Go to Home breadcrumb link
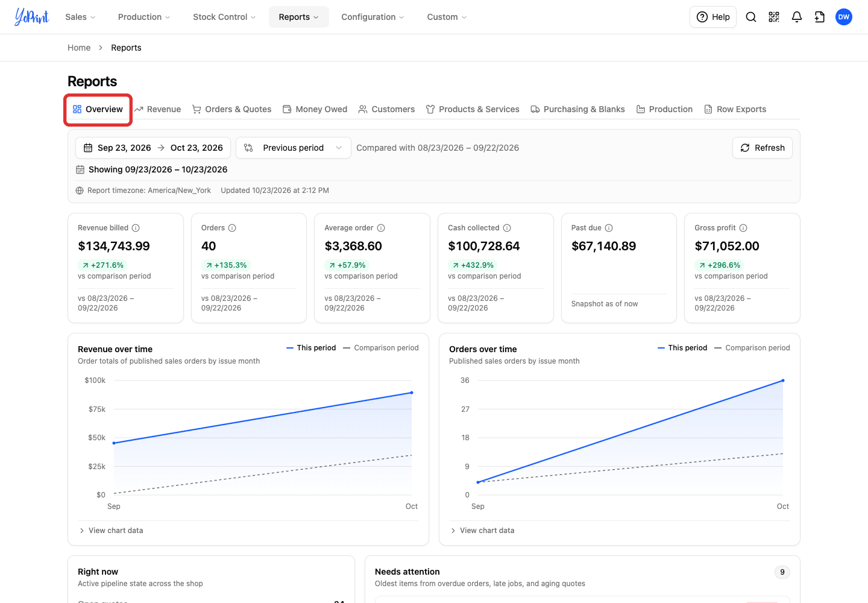Viewport: 868px width, 603px height. pos(79,48)
